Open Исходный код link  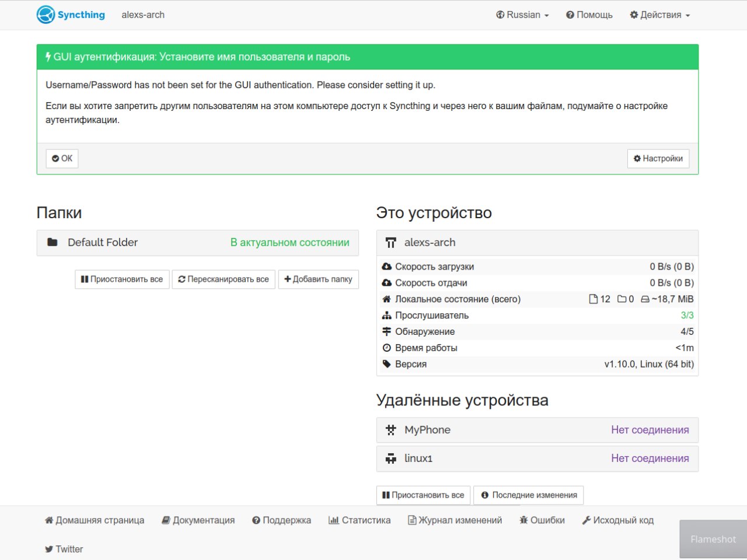(x=618, y=520)
